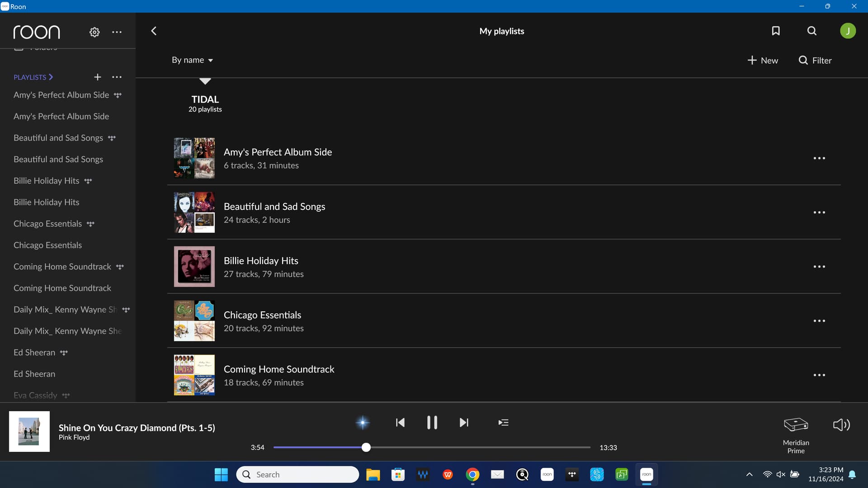868x488 pixels.
Task: Open Roon settings gear icon
Action: tap(94, 32)
